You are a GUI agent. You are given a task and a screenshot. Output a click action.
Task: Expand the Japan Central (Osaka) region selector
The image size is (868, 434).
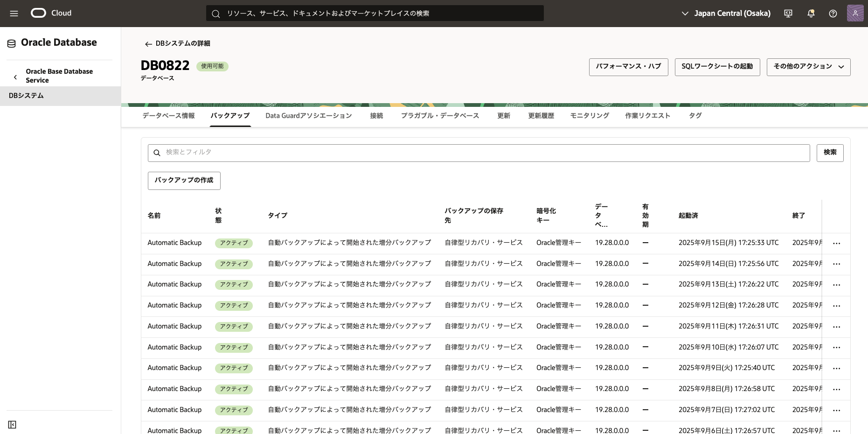(x=726, y=14)
